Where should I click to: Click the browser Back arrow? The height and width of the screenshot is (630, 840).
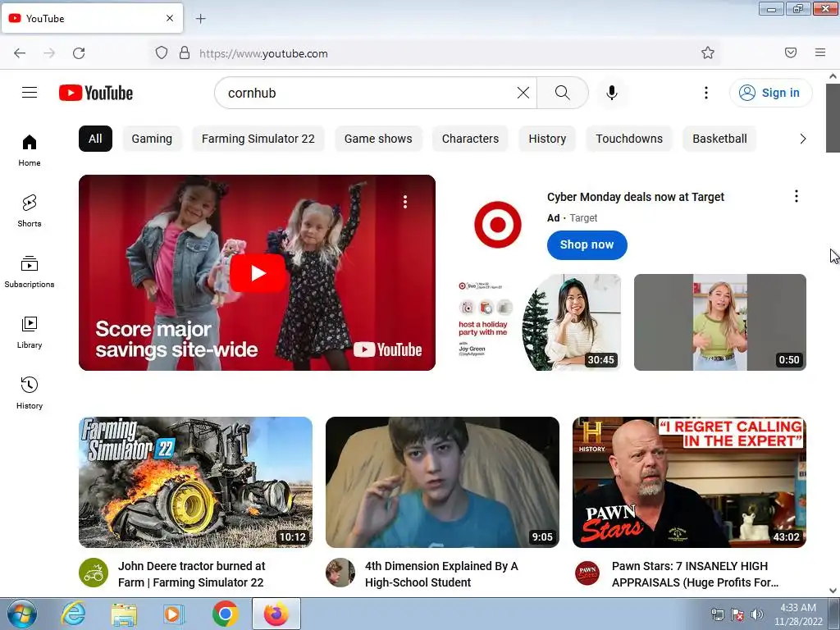click(20, 53)
